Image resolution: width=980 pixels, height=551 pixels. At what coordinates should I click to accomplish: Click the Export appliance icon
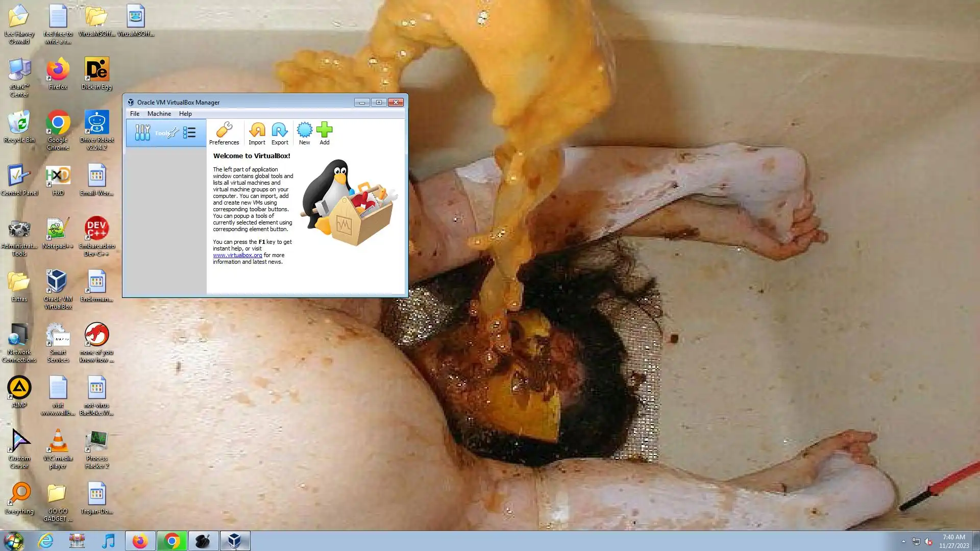click(x=280, y=133)
